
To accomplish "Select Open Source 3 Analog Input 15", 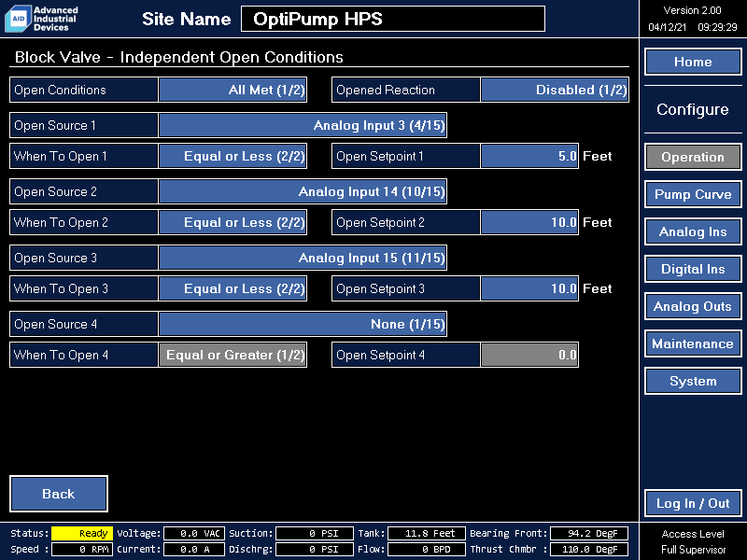I will point(303,258).
